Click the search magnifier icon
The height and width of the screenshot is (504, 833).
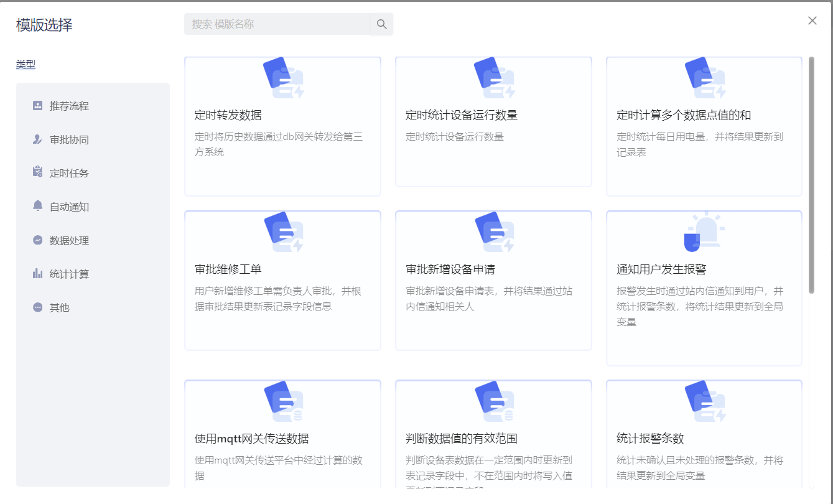tap(381, 24)
